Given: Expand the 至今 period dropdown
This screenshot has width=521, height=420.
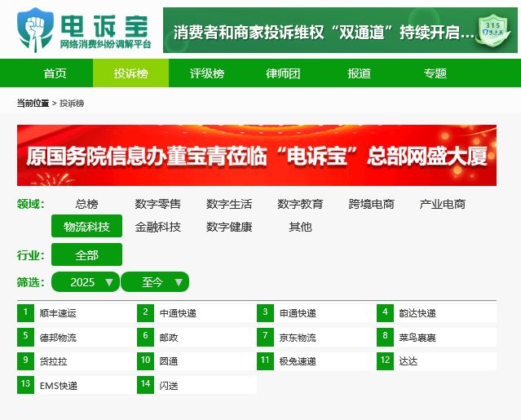Looking at the screenshot, I should tap(155, 282).
